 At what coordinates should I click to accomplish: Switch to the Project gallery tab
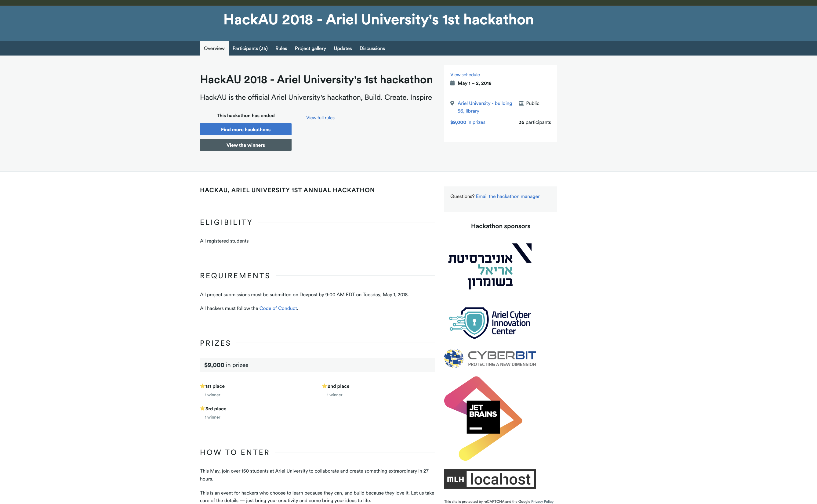coord(310,48)
